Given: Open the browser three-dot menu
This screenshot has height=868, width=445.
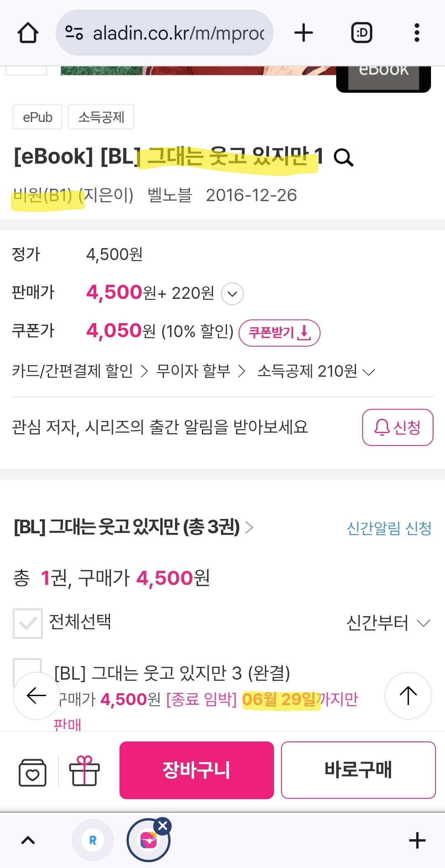Looking at the screenshot, I should pyautogui.click(x=417, y=33).
